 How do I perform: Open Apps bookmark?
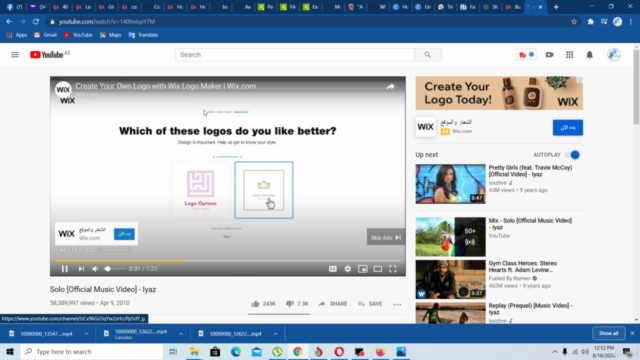point(17,35)
